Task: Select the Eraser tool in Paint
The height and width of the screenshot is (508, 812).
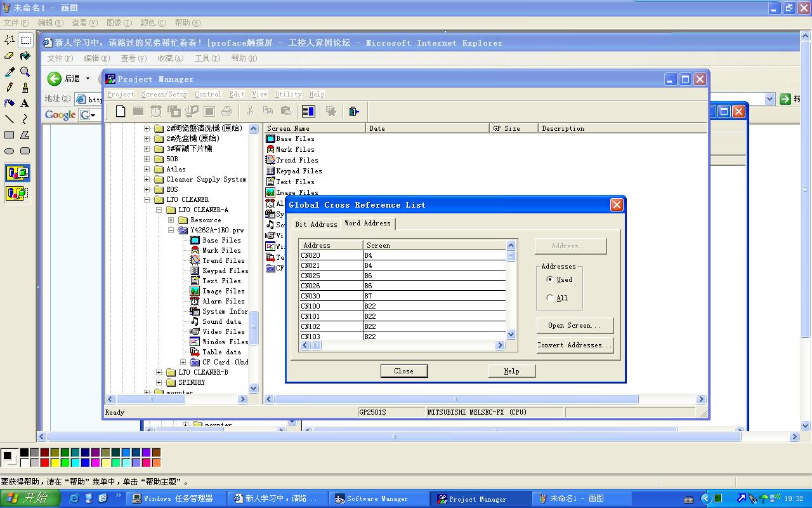Action: tap(10, 56)
